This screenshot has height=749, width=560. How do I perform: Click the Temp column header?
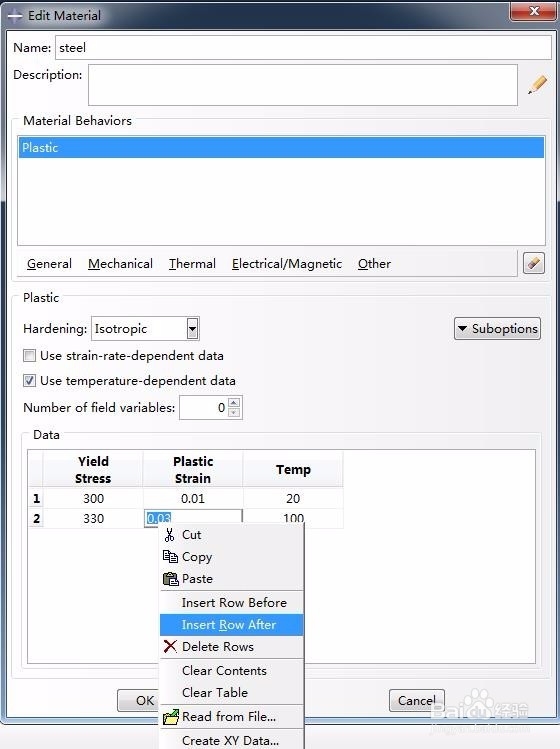293,469
